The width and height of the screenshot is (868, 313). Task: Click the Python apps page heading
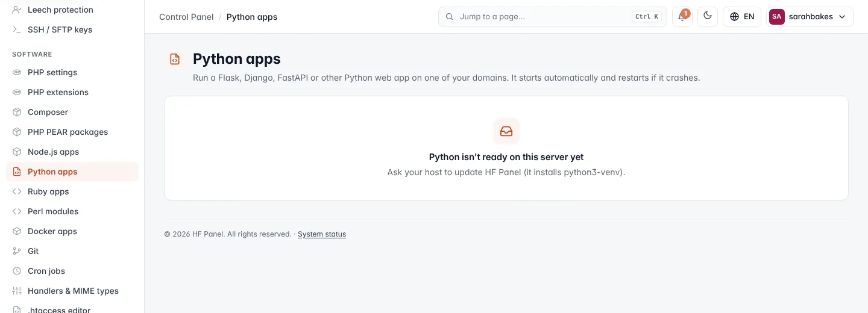[x=237, y=59]
